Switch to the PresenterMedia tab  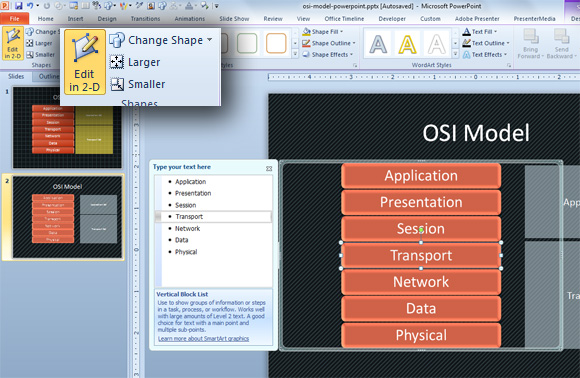tap(535, 18)
